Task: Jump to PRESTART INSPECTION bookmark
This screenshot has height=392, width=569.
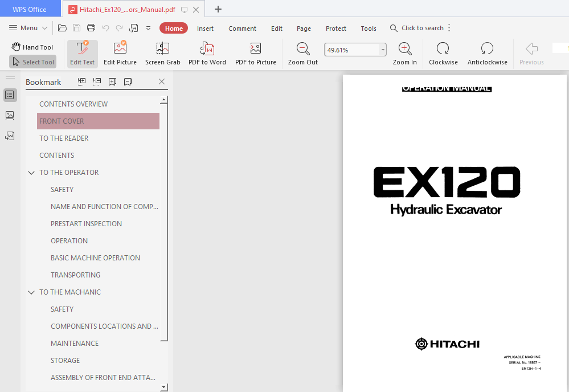Action: (x=87, y=223)
